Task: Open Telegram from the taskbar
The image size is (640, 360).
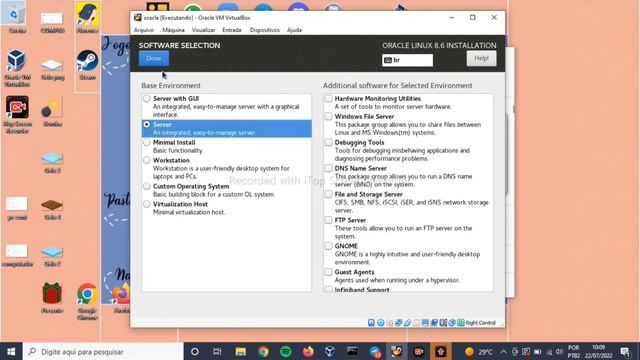Action: click(374, 351)
